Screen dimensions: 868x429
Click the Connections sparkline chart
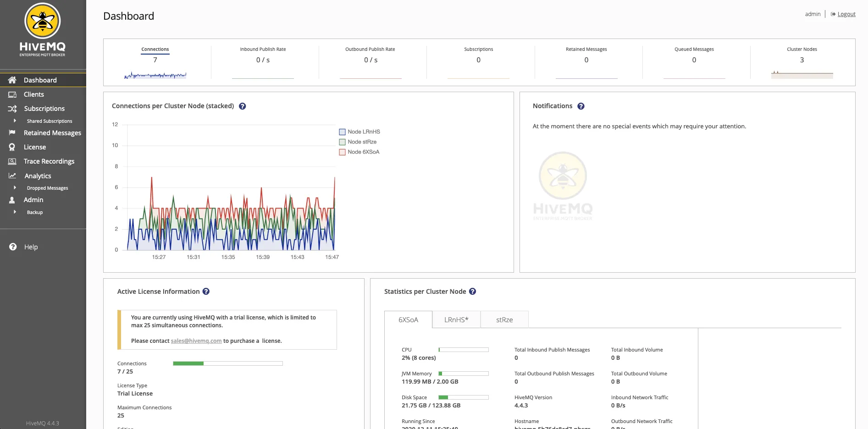pos(155,75)
